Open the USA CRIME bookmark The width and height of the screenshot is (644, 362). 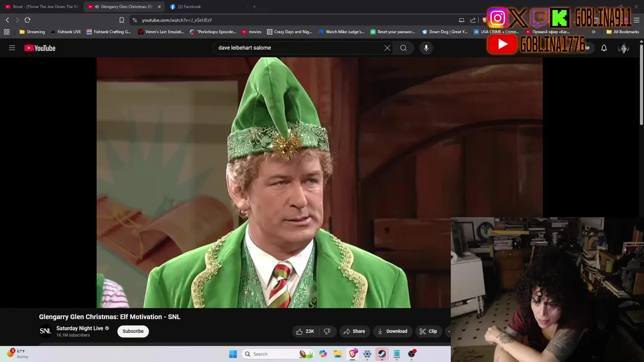tap(496, 32)
